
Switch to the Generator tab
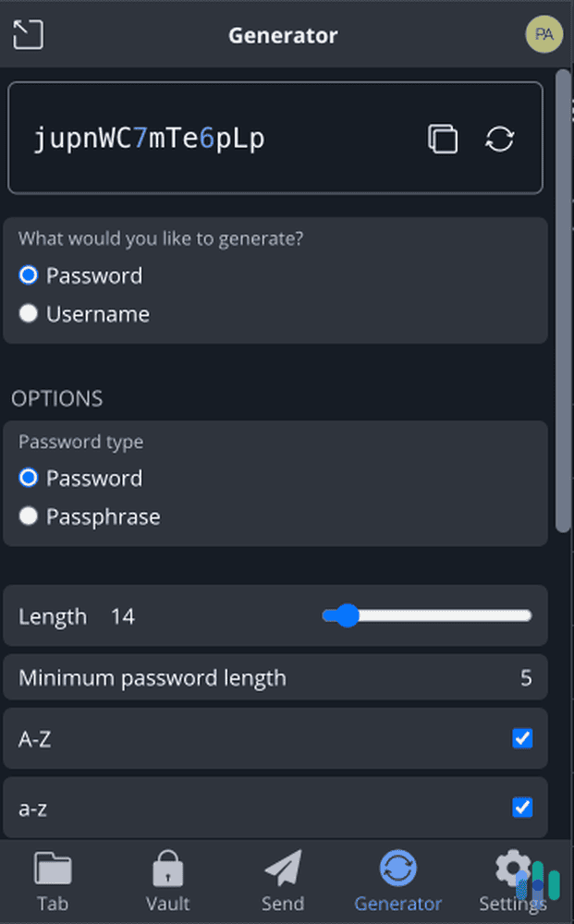pos(397,880)
